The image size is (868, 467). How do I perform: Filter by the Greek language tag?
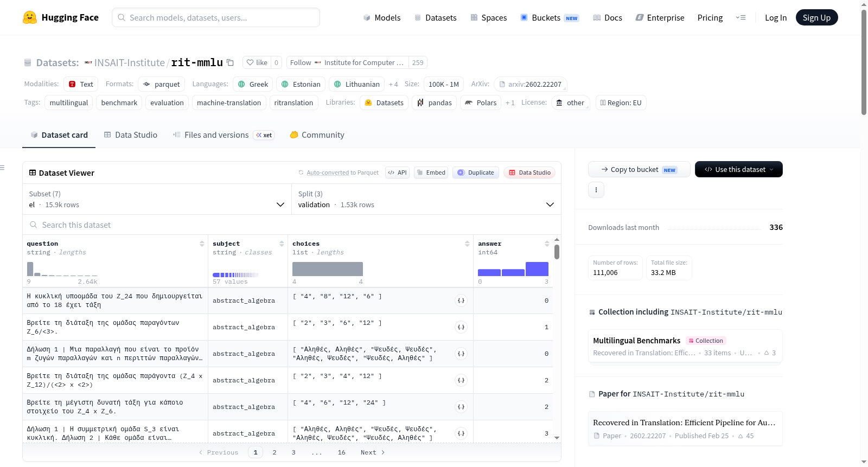(x=253, y=84)
